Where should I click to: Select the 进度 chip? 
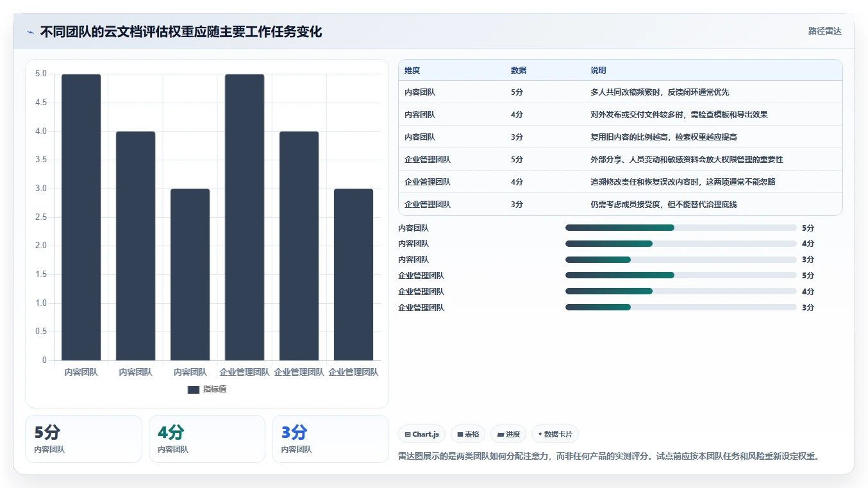coord(508,434)
